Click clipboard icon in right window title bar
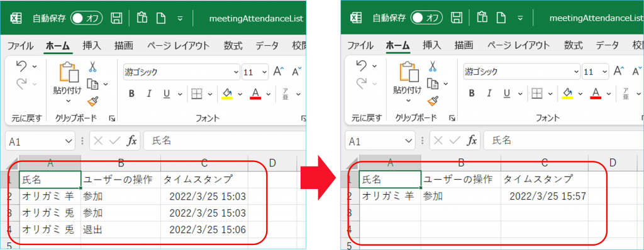Screen dimensions: 644x250 click(x=482, y=18)
